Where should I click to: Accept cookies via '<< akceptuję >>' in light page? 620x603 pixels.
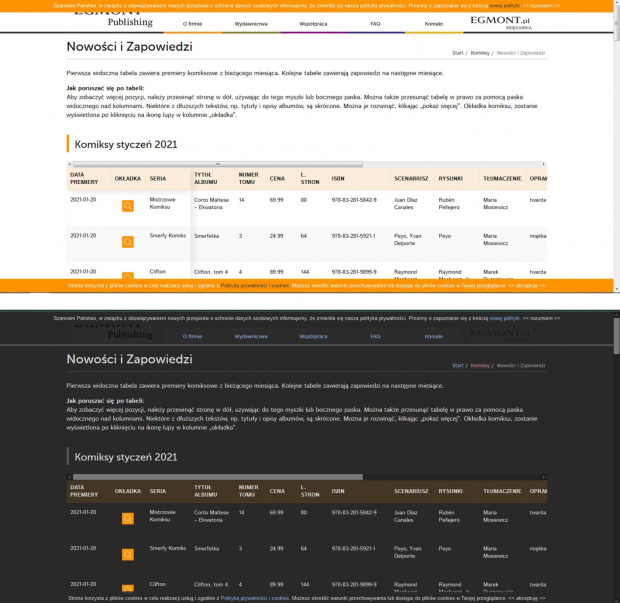530,286
